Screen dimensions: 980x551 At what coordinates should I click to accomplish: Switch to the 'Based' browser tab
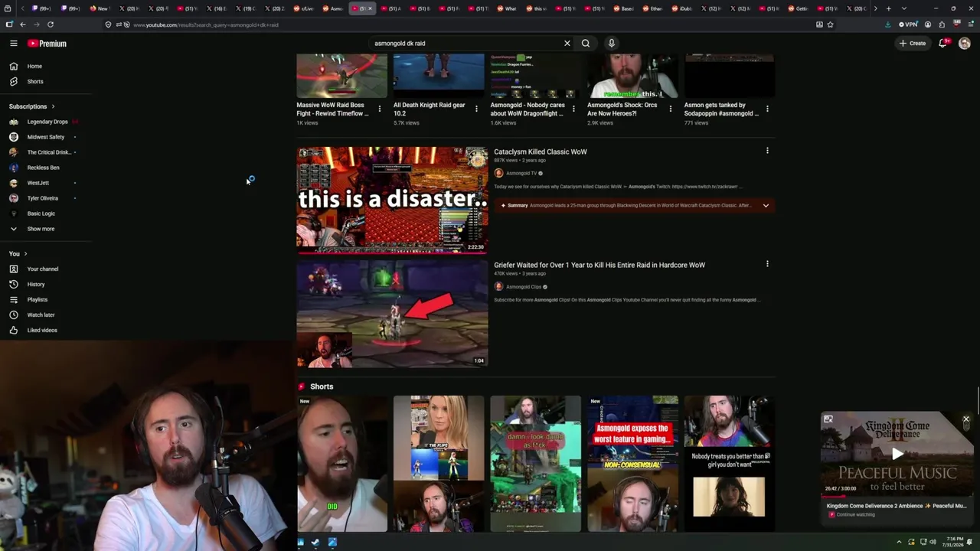pos(624,8)
